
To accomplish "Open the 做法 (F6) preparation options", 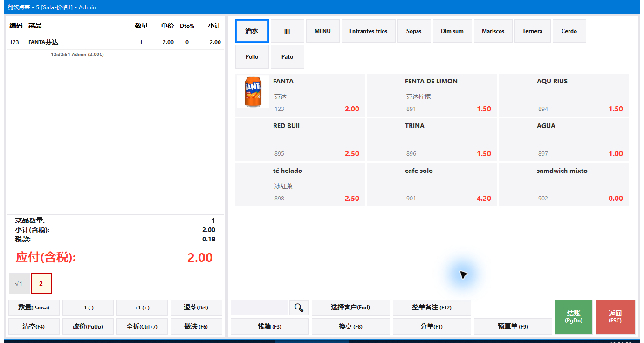I will click(x=196, y=327).
